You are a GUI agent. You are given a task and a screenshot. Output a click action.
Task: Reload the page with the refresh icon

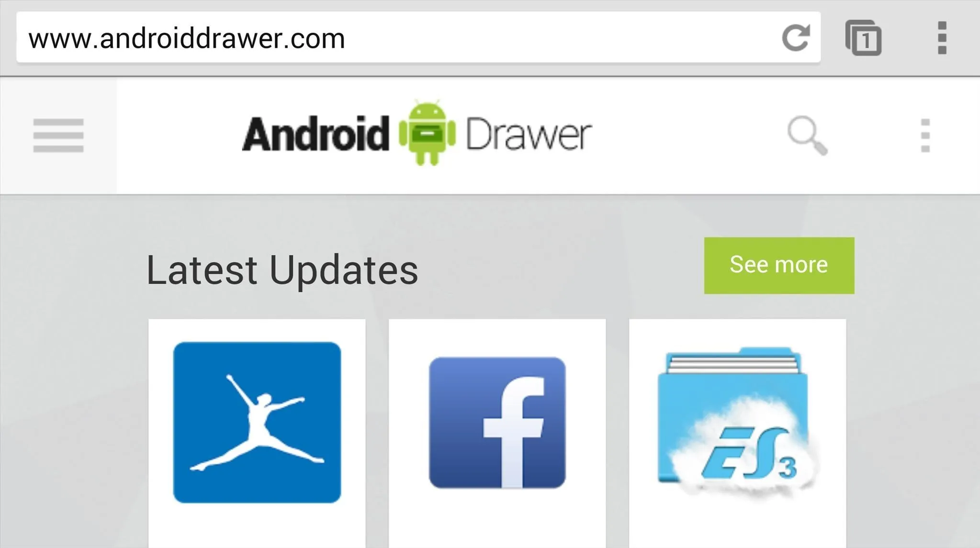coord(796,38)
